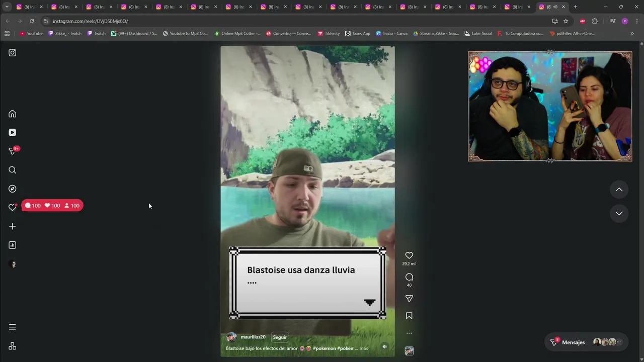This screenshot has height=362, width=644.
Task: Open Instagram Search from the sidebar
Action: click(x=13, y=170)
